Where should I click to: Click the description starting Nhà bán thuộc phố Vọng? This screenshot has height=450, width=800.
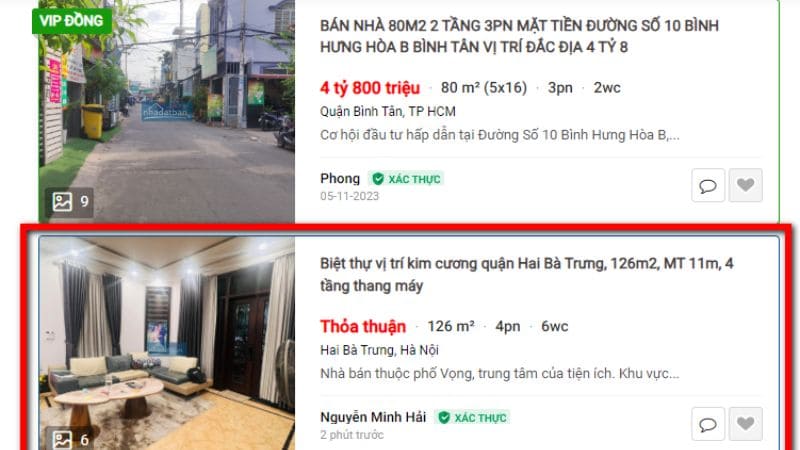click(x=499, y=373)
